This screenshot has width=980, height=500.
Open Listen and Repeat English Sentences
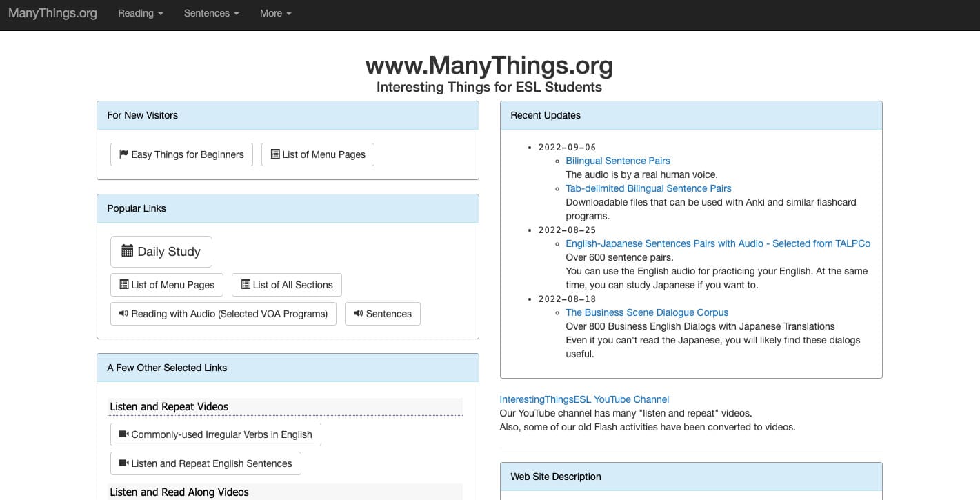click(x=206, y=463)
